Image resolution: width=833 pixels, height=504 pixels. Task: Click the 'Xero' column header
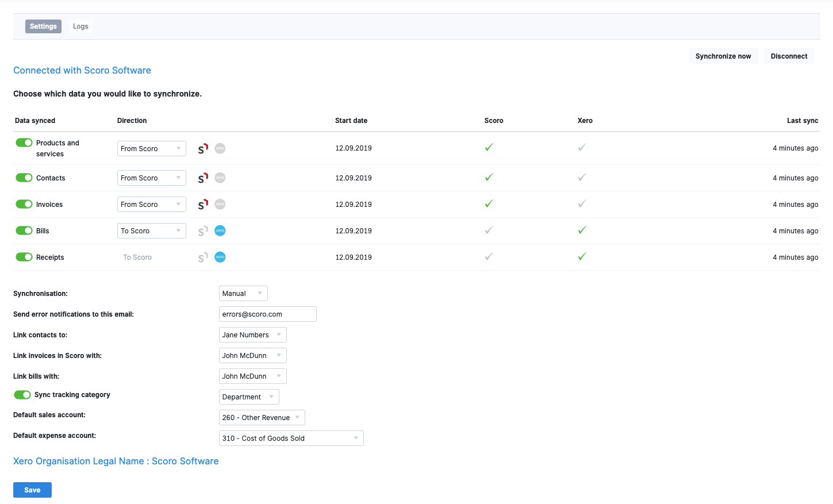point(585,121)
